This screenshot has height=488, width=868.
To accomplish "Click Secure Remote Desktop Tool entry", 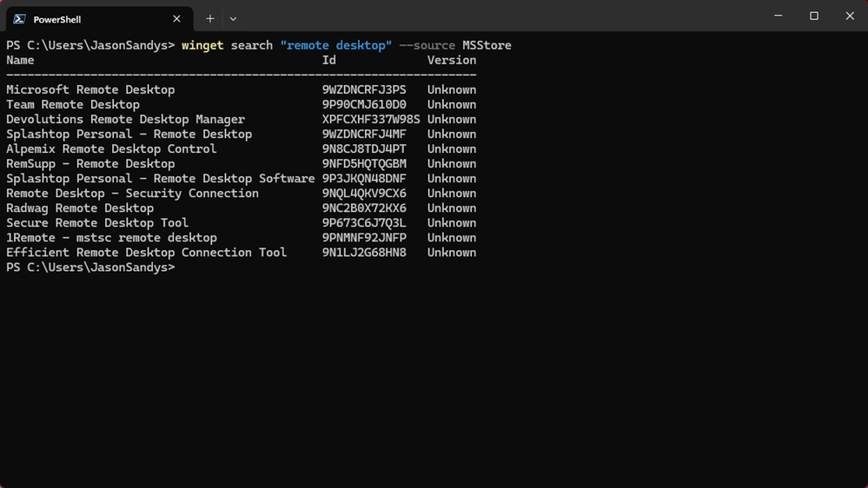I will [x=96, y=223].
